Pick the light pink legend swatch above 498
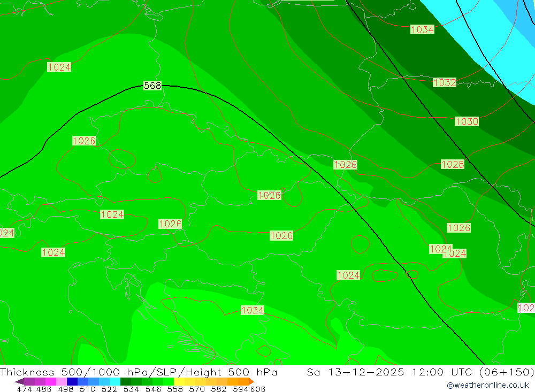535x392 pixels. [x=62, y=381]
